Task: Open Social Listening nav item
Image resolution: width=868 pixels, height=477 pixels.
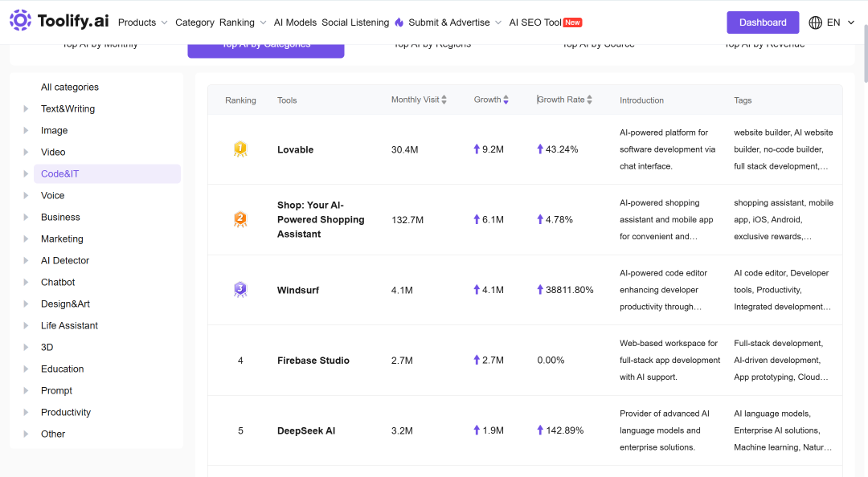Action: click(355, 22)
